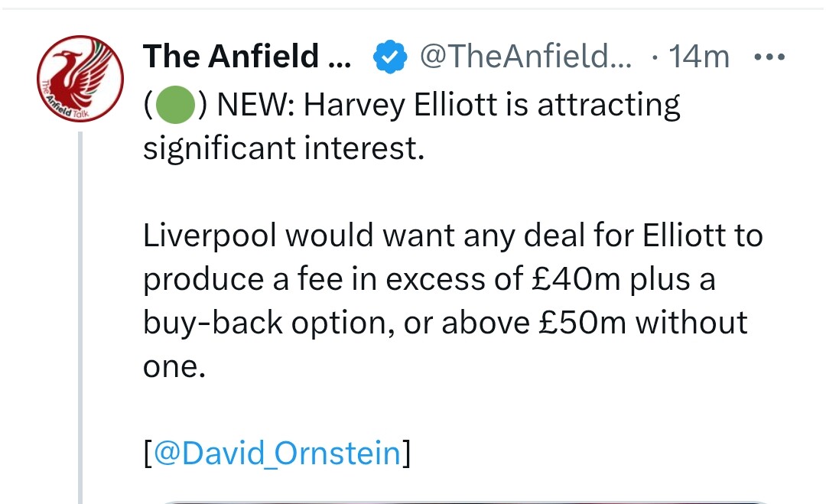826x504 pixels.
Task: Open "The Anfield ..." display name
Action: coord(245,57)
